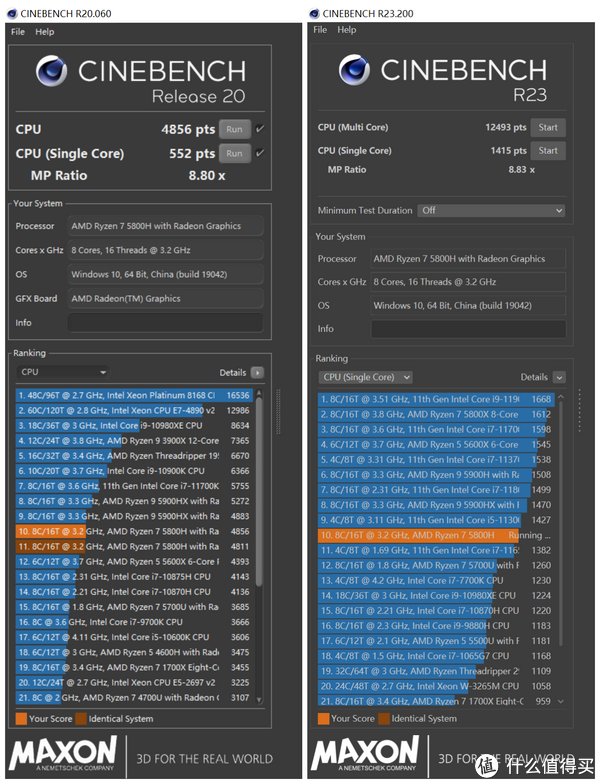This screenshot has width=600, height=784.
Task: Select the Ryzen 5 5600X row scoring 1545
Action: [436, 444]
